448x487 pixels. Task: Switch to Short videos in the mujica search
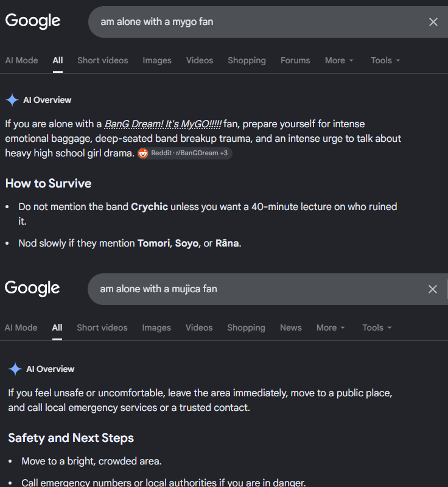coord(102,328)
